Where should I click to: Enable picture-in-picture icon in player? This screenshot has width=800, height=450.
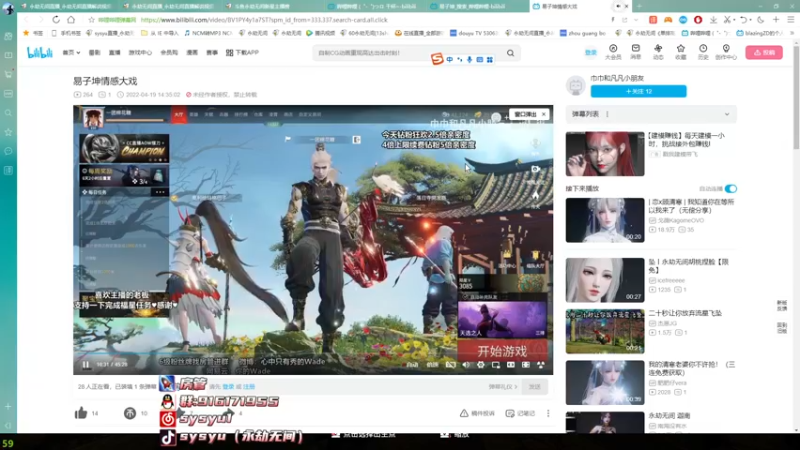[x=496, y=364]
